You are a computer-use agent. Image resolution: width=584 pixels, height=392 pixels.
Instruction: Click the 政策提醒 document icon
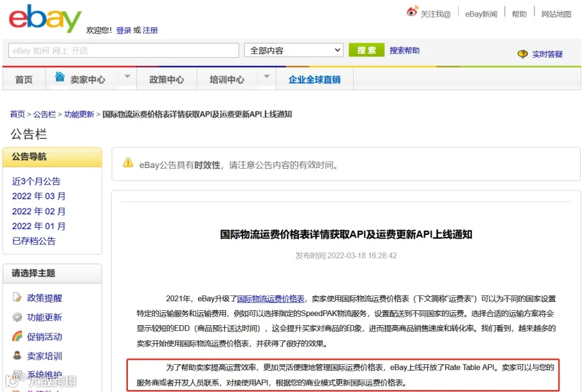tap(17, 297)
